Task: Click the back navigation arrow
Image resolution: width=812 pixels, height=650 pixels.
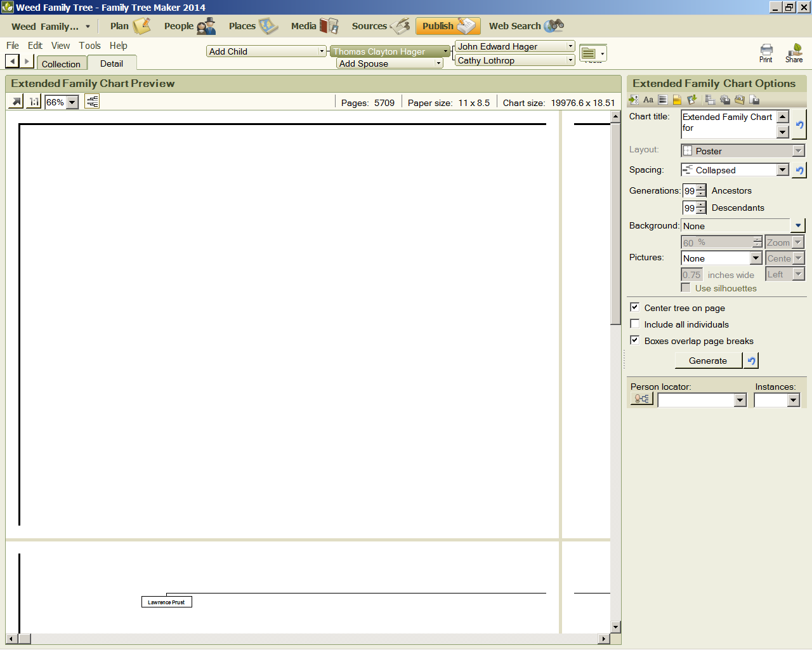Action: coord(12,61)
